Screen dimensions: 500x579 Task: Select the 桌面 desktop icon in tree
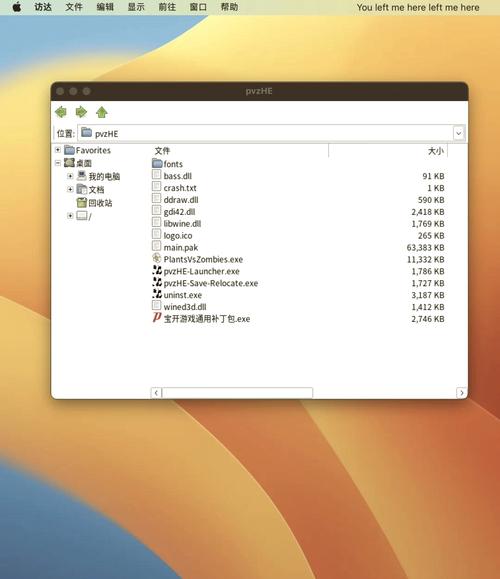pyautogui.click(x=69, y=163)
